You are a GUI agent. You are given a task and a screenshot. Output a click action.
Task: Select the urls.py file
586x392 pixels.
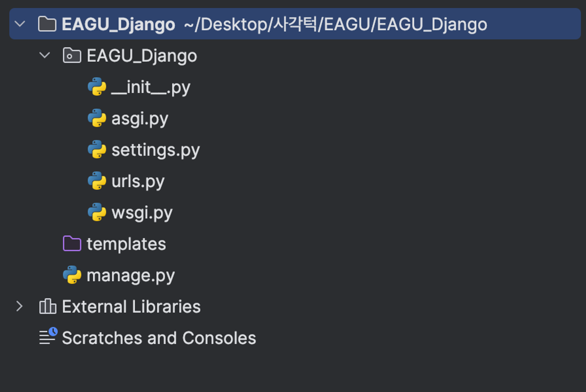(x=138, y=181)
